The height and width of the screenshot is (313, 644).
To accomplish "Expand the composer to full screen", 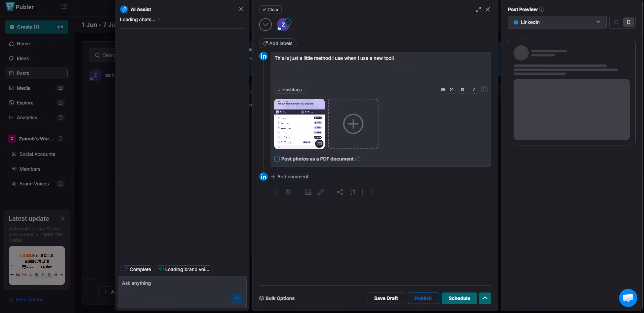I will [478, 9].
